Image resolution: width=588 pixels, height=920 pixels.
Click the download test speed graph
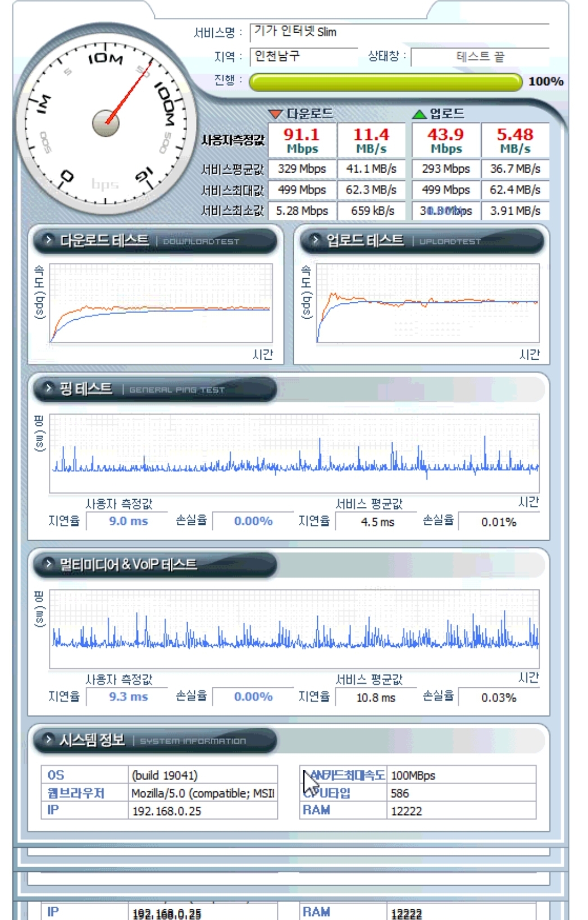coord(161,303)
